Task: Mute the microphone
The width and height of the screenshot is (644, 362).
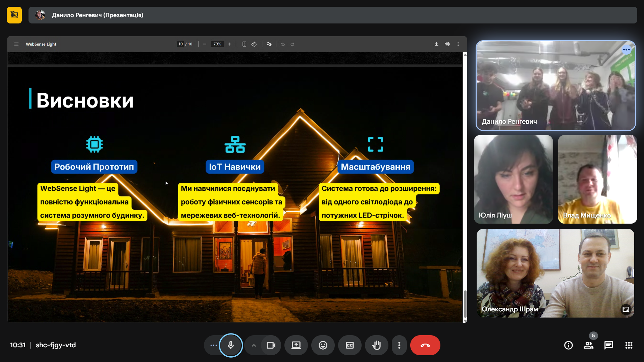Action: click(x=231, y=345)
